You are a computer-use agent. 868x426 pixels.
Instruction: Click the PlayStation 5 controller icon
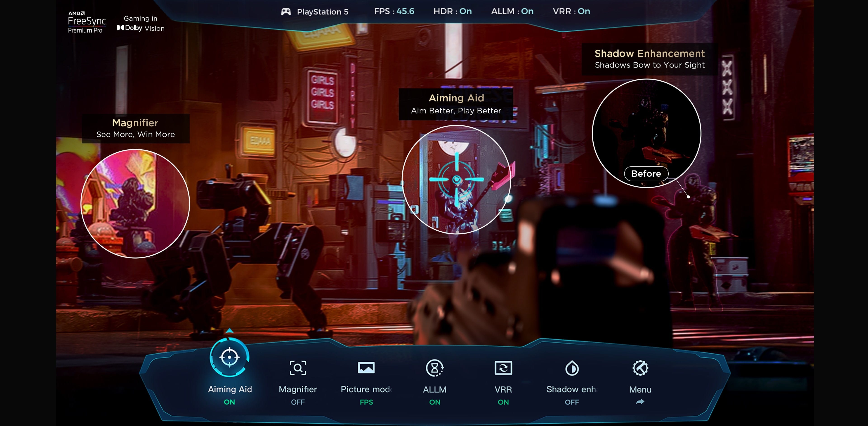click(286, 11)
